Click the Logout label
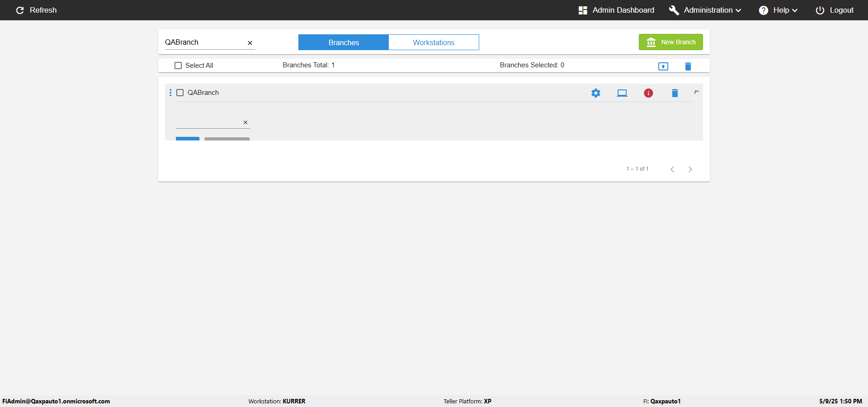 point(841,10)
